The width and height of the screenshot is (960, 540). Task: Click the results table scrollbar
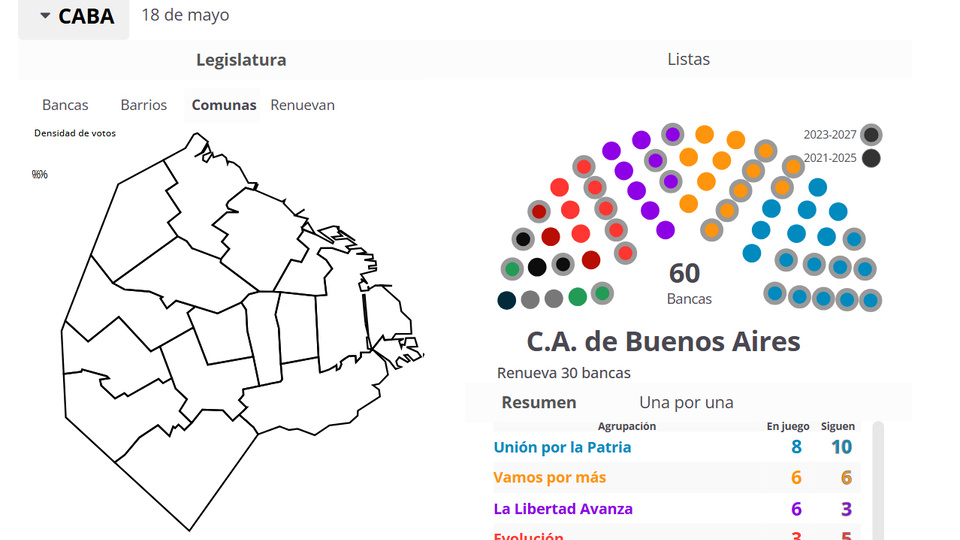pyautogui.click(x=878, y=480)
